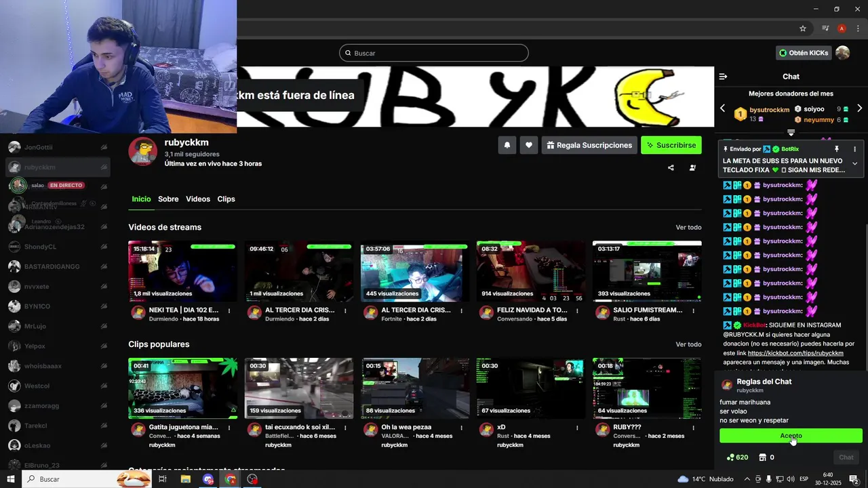Click the Chat send button
Image resolution: width=868 pixels, height=488 pixels.
pyautogui.click(x=846, y=457)
